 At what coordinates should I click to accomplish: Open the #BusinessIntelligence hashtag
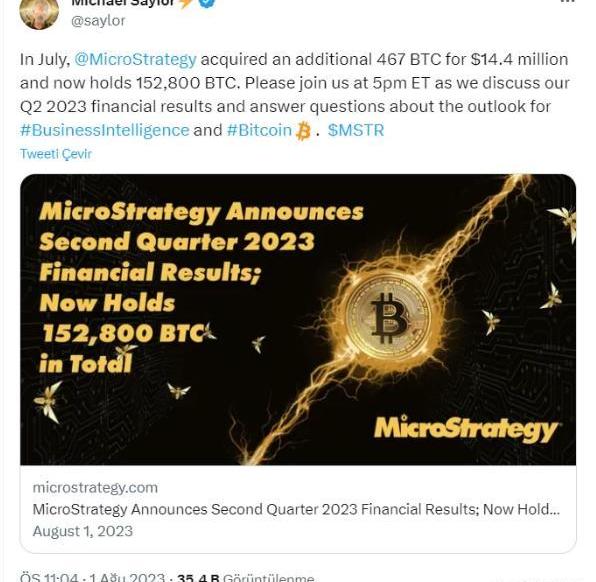tap(105, 130)
